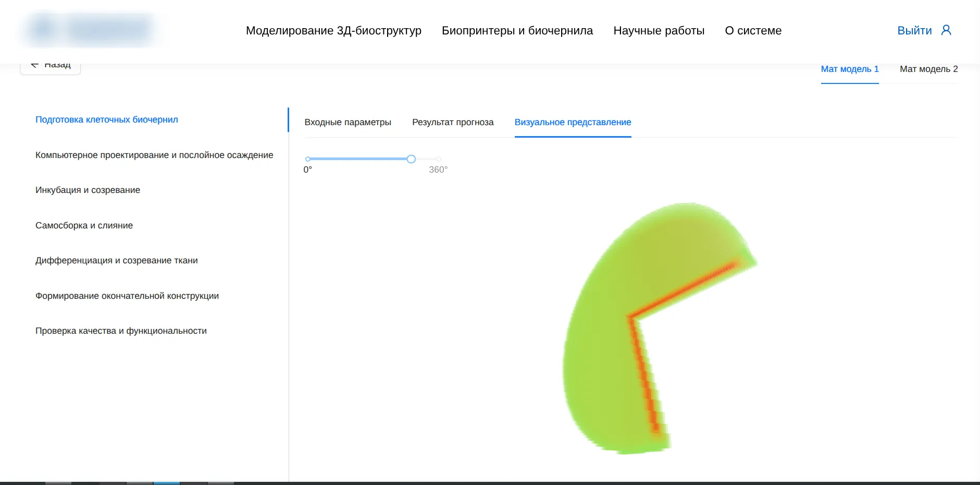Click the Назад button
Viewport: 980px width, 485px height.
coord(50,64)
